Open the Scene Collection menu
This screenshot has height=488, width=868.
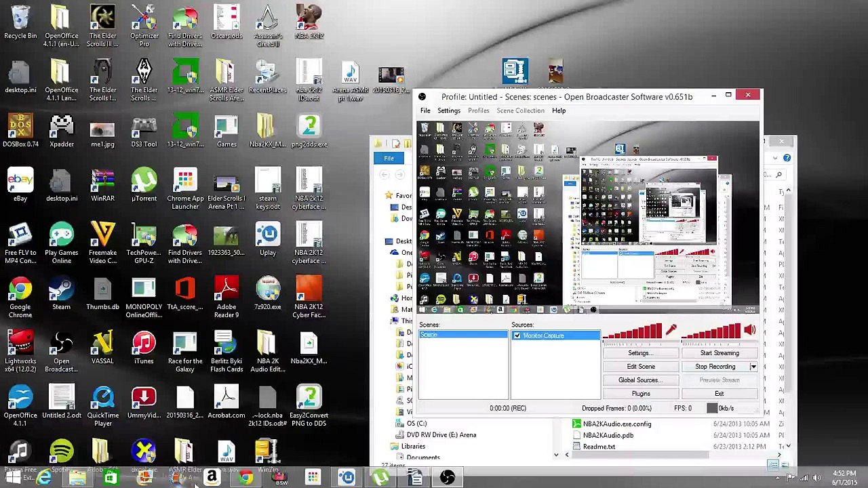(520, 110)
